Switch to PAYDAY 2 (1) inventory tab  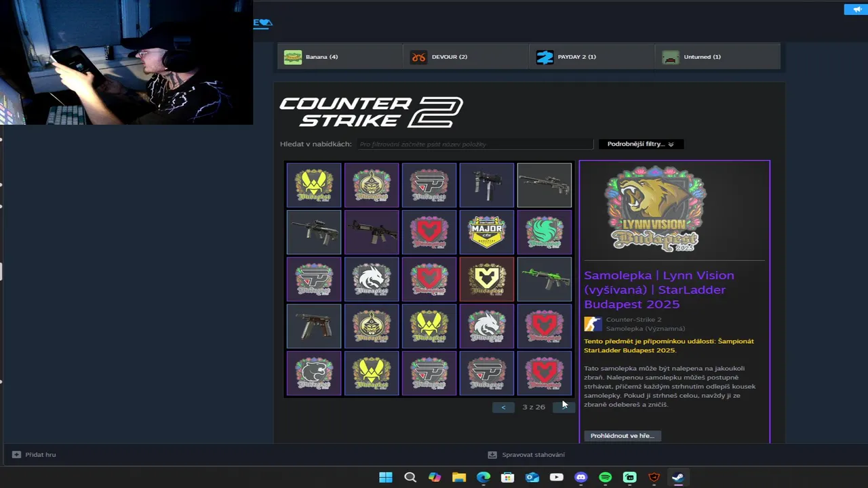pos(592,57)
